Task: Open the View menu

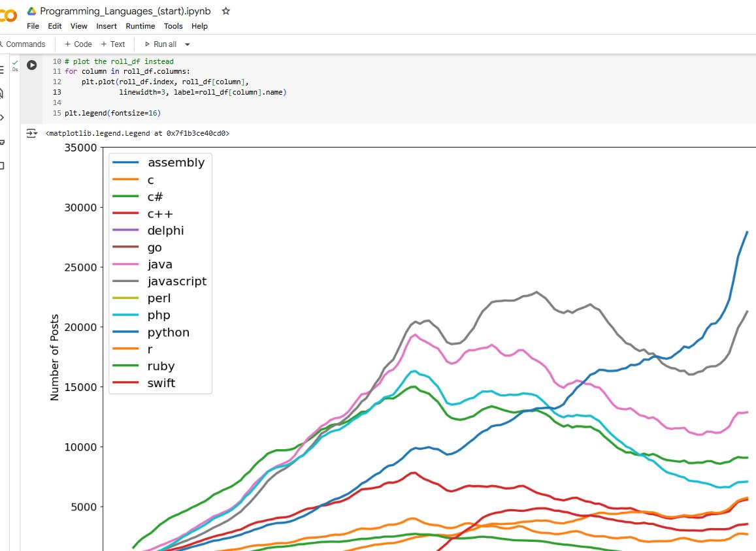Action: tap(78, 26)
